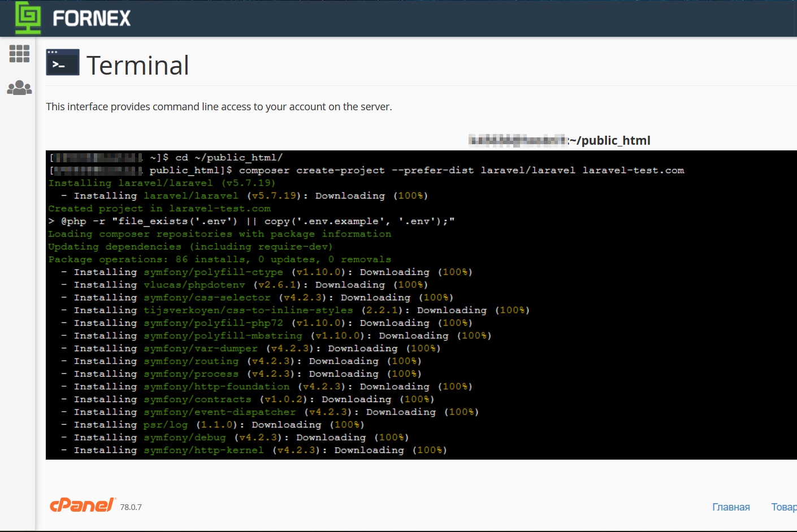
Task: Click the symfony/contracts install line
Action: pyautogui.click(x=247, y=399)
